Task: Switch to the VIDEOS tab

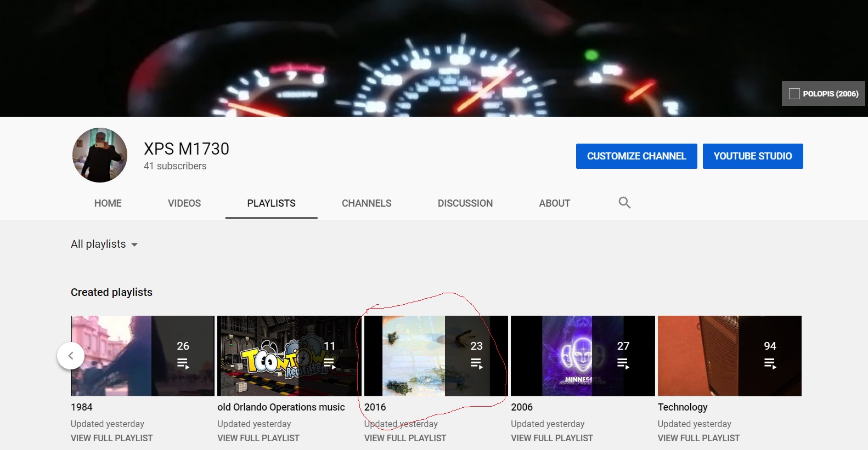Action: (x=184, y=203)
